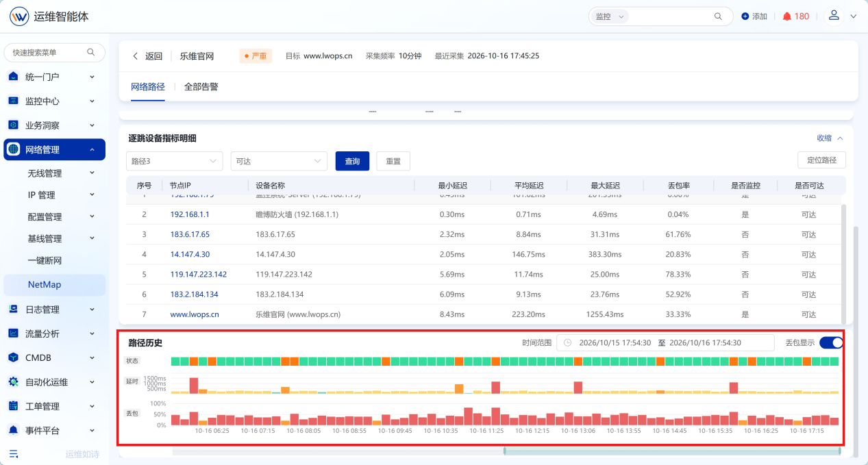Click the 运维智能体 logo icon
Image resolution: width=868 pixels, height=465 pixels.
[19, 16]
